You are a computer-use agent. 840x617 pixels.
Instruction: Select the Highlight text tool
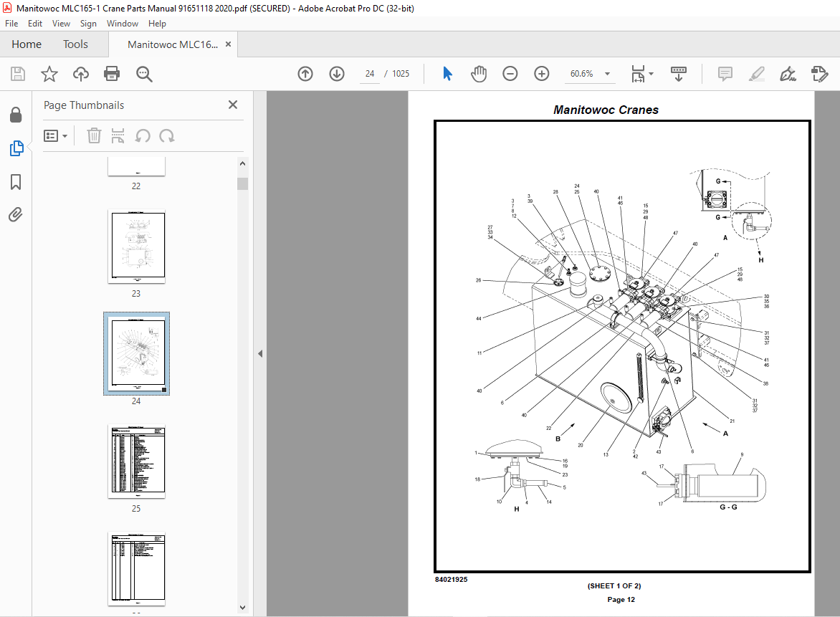[x=756, y=74]
